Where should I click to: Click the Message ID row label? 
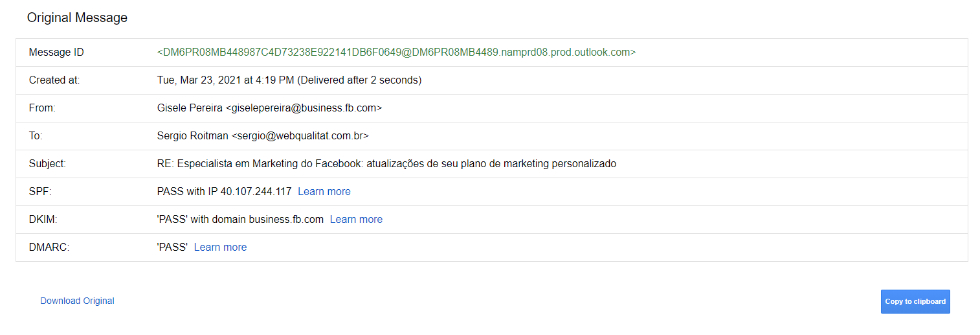pyautogui.click(x=56, y=52)
